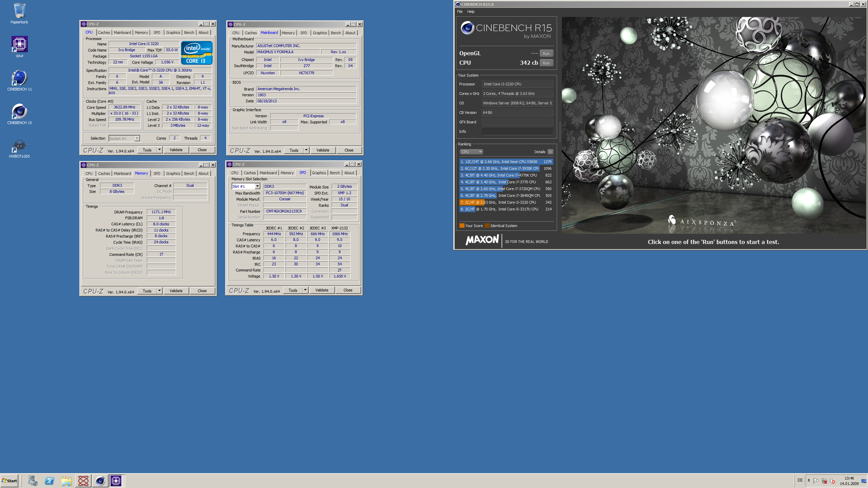The image size is (868, 488).
Task: Expand Tools arrow in CPU-Z CPU window
Action: pos(159,150)
